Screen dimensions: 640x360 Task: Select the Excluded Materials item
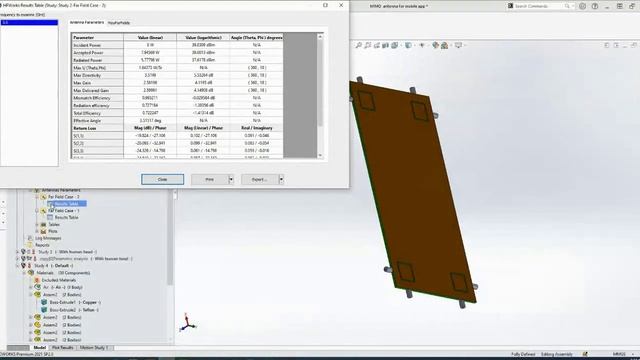click(x=59, y=280)
